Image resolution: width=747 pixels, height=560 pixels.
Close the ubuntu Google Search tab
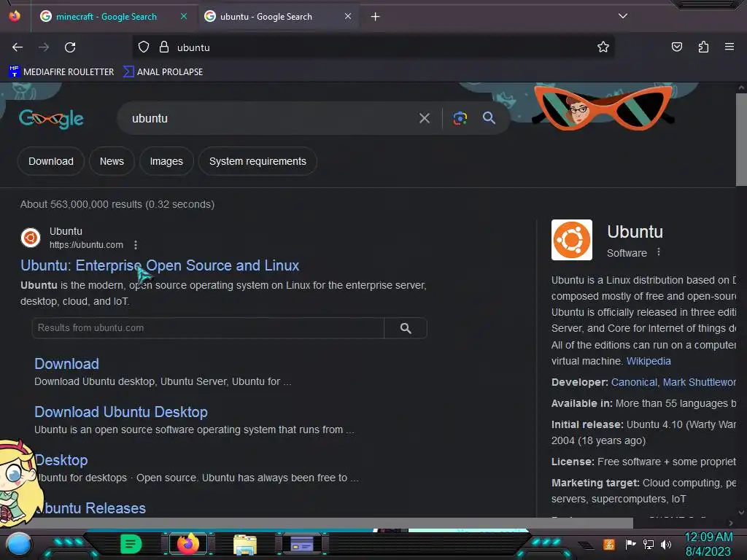coord(348,16)
